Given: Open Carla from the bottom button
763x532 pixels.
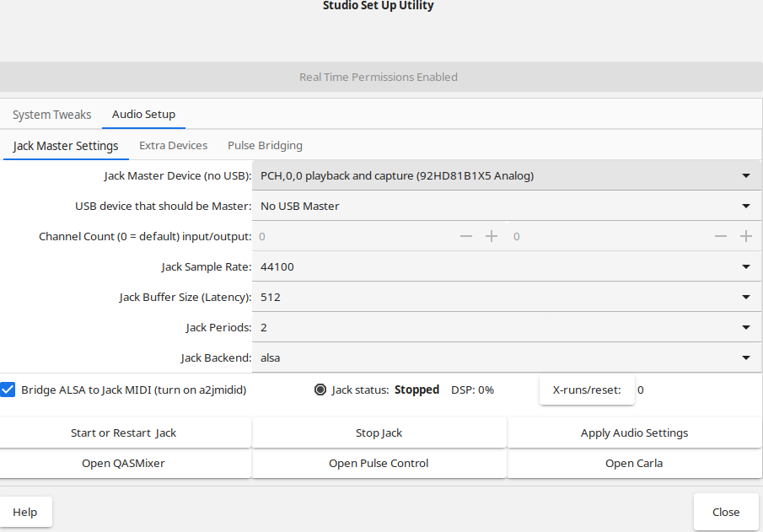Looking at the screenshot, I should click(x=634, y=464).
